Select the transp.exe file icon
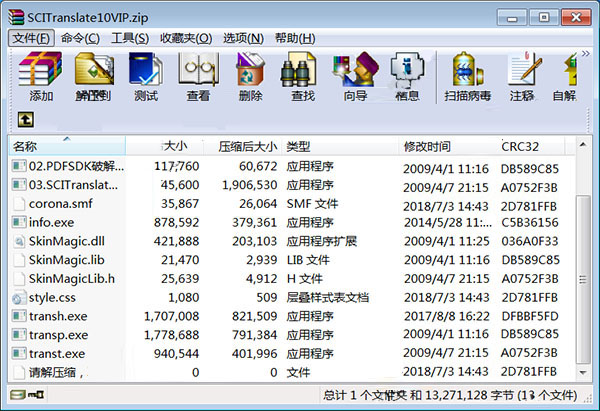 pos(19,335)
